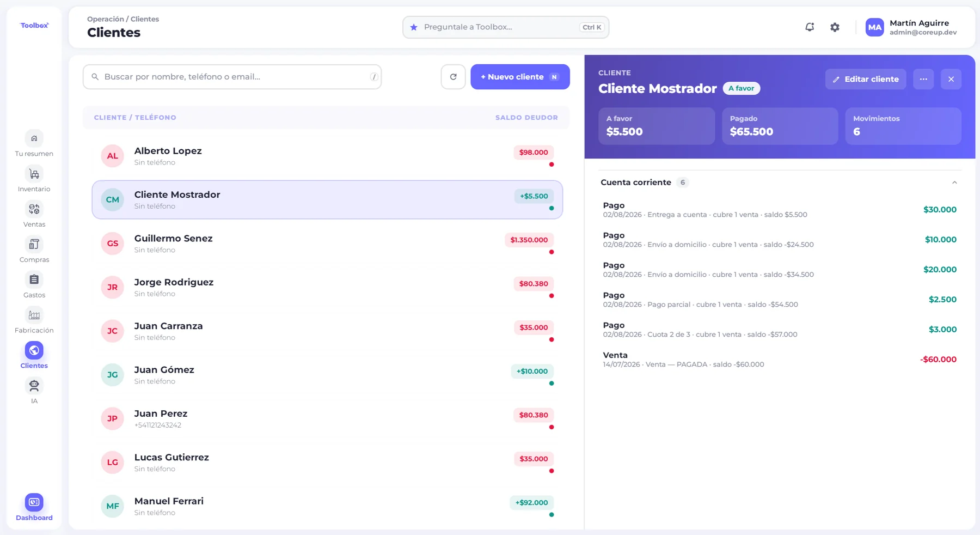The image size is (980, 535).
Task: Click the Movimientos 6 summary card
Action: [x=903, y=126]
